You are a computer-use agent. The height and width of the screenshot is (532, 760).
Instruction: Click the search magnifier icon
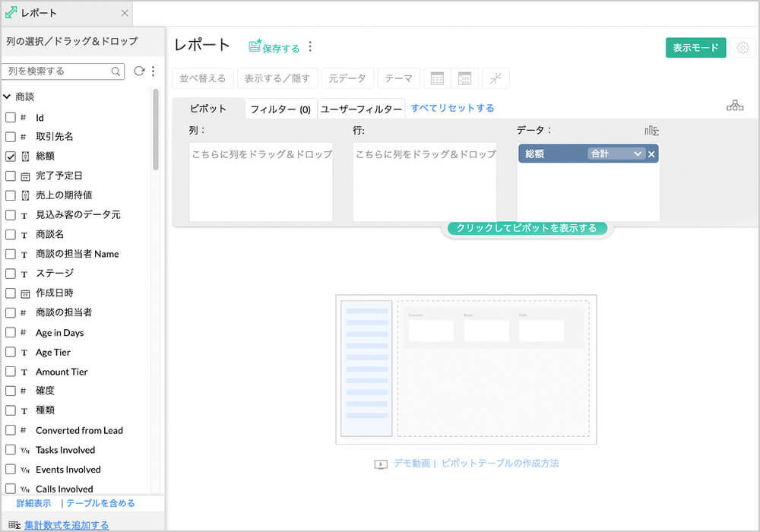116,71
